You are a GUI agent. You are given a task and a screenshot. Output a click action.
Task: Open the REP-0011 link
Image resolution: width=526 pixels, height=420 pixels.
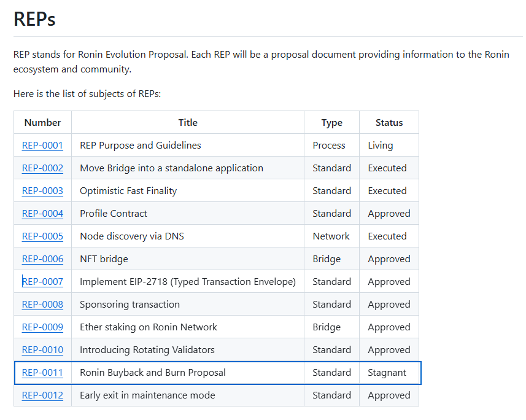coord(42,373)
